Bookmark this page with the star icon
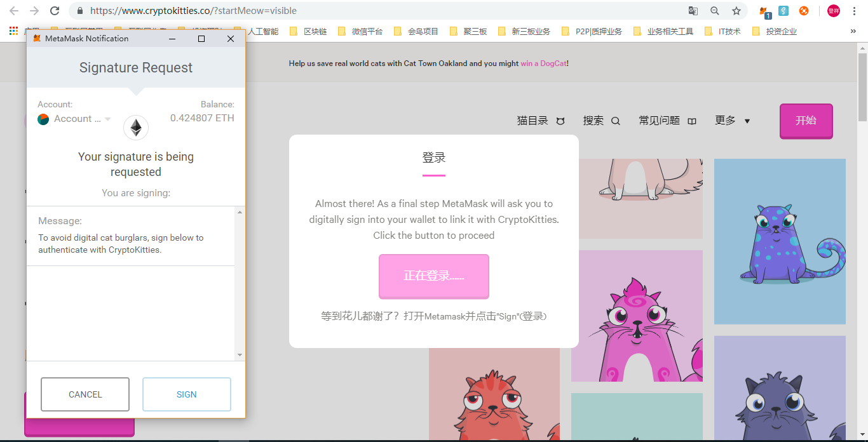 [736, 11]
